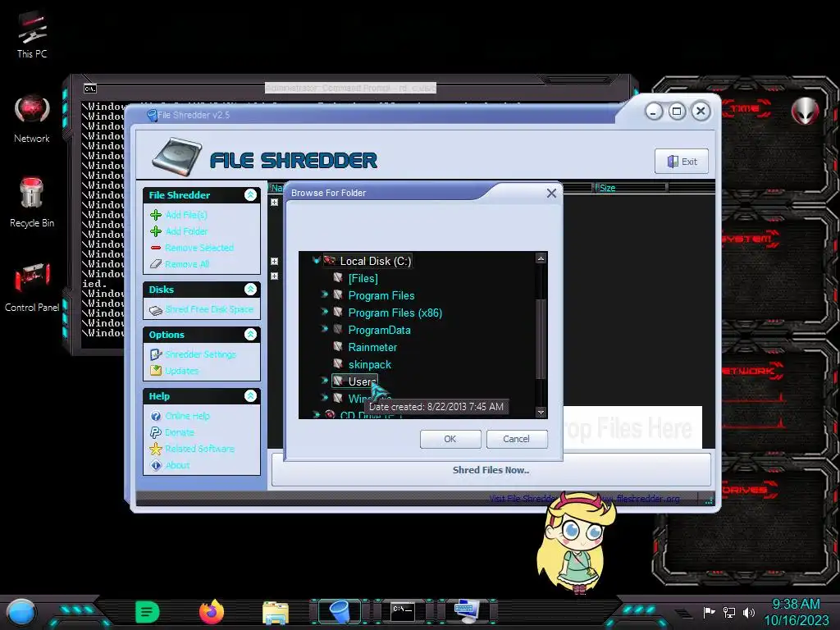The width and height of the screenshot is (840, 630).
Task: Click the Action Center flag tray icon
Action: click(710, 612)
